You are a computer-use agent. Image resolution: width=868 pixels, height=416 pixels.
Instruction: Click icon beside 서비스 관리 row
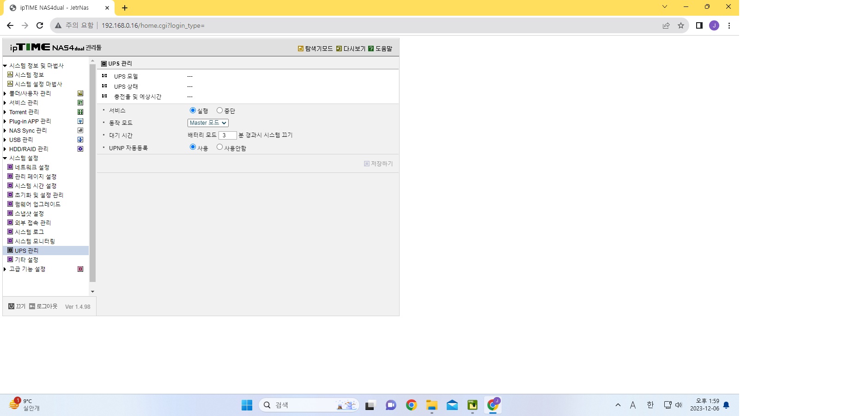tap(80, 103)
